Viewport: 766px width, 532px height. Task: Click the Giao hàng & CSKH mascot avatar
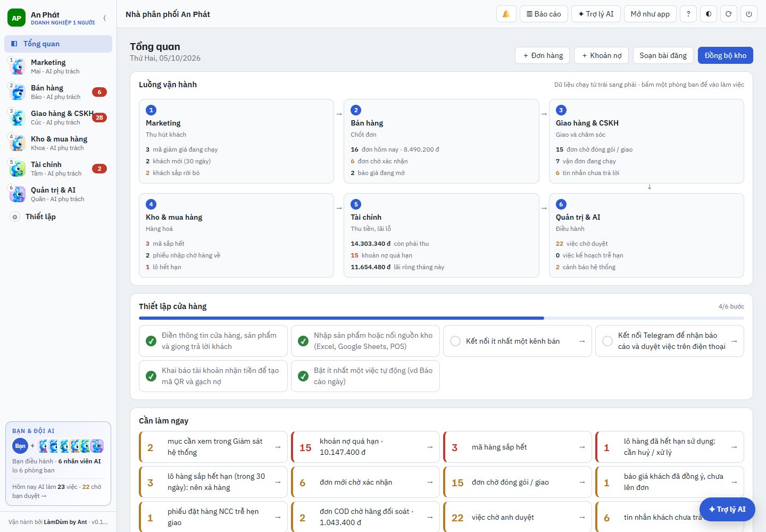tap(18, 118)
